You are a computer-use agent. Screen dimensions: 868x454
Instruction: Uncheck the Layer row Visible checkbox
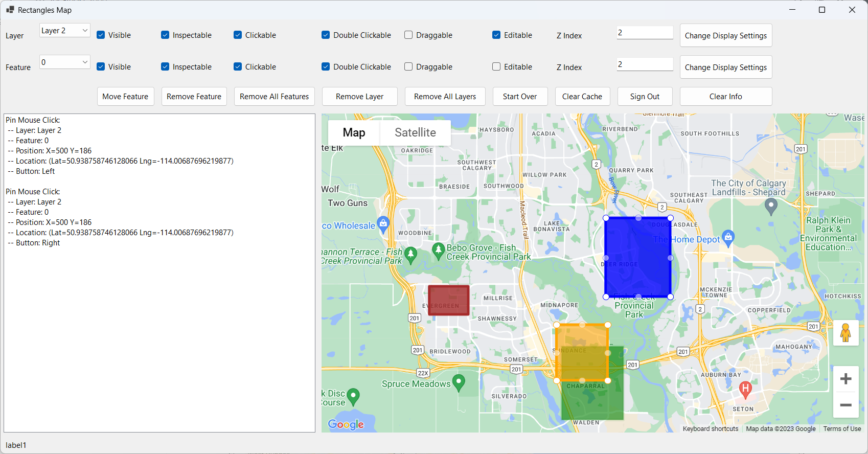tap(101, 35)
